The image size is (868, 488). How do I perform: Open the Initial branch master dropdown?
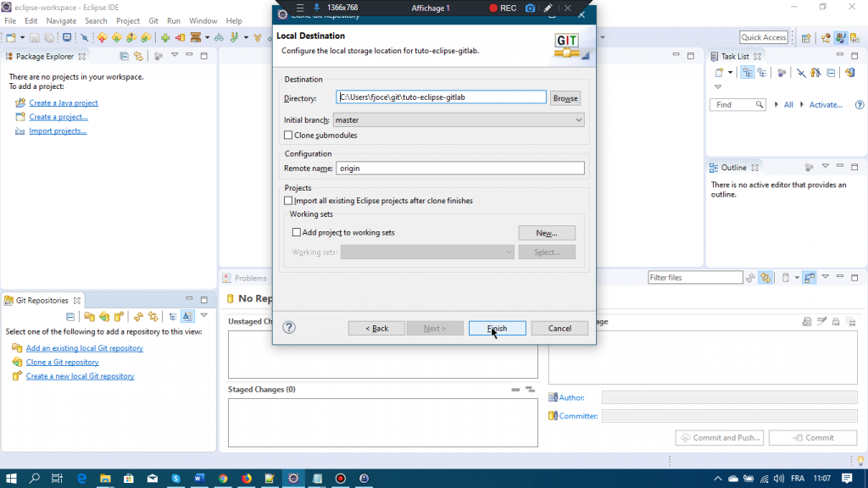click(x=459, y=120)
